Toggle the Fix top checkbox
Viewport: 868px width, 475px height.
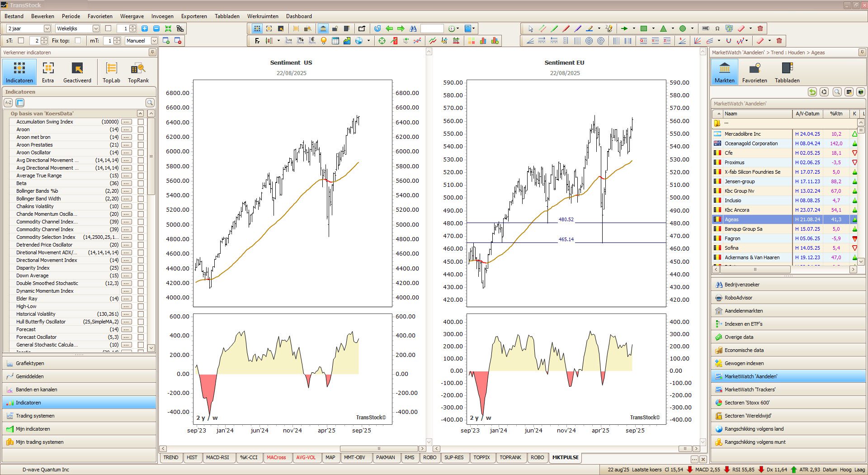[78, 41]
